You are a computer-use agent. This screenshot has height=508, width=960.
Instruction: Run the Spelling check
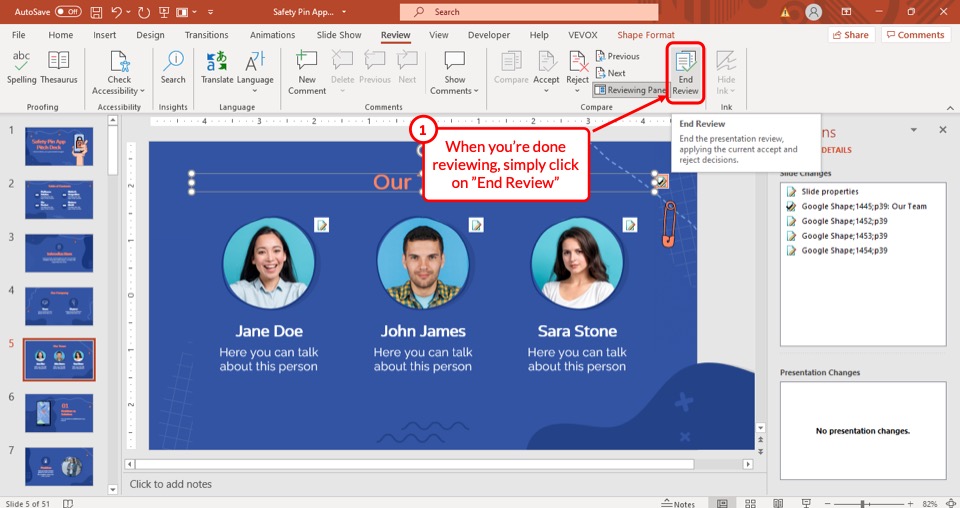(21, 67)
